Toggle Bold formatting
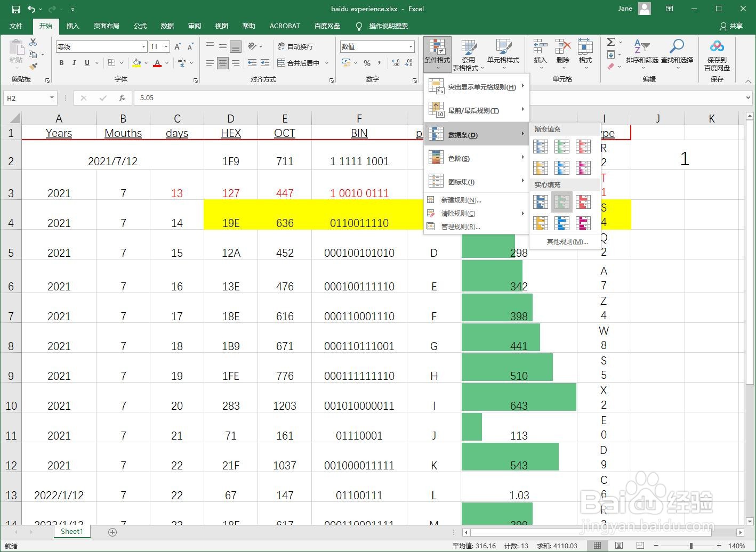Viewport: 756px width, 552px height. [x=61, y=63]
